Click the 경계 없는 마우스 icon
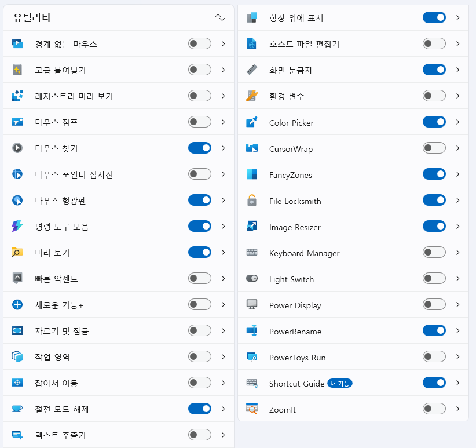Viewport: 476px width, 448px height. click(x=17, y=43)
